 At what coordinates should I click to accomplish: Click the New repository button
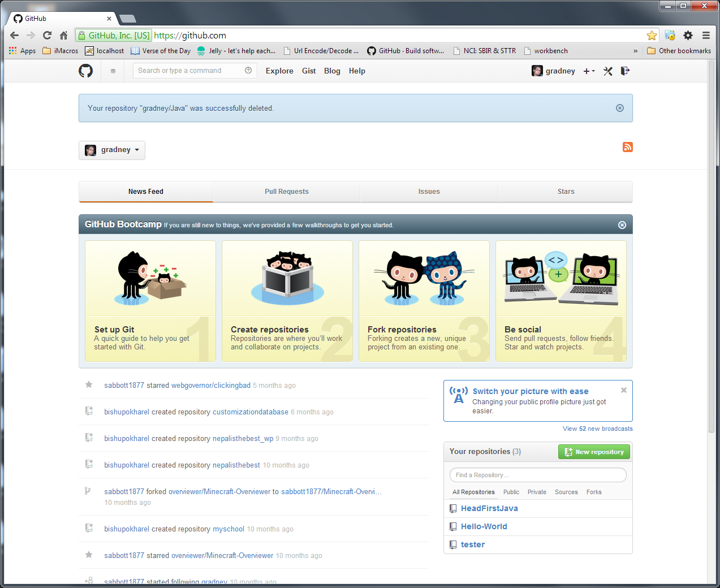point(593,451)
